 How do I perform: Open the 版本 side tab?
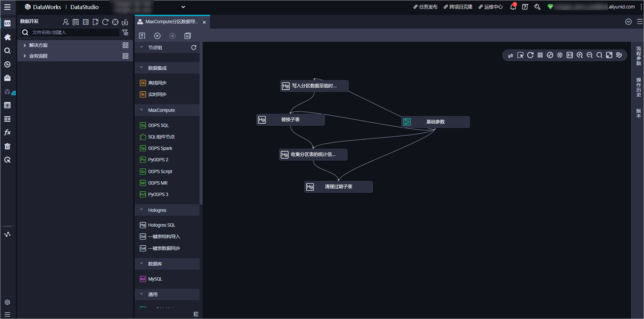[638, 113]
